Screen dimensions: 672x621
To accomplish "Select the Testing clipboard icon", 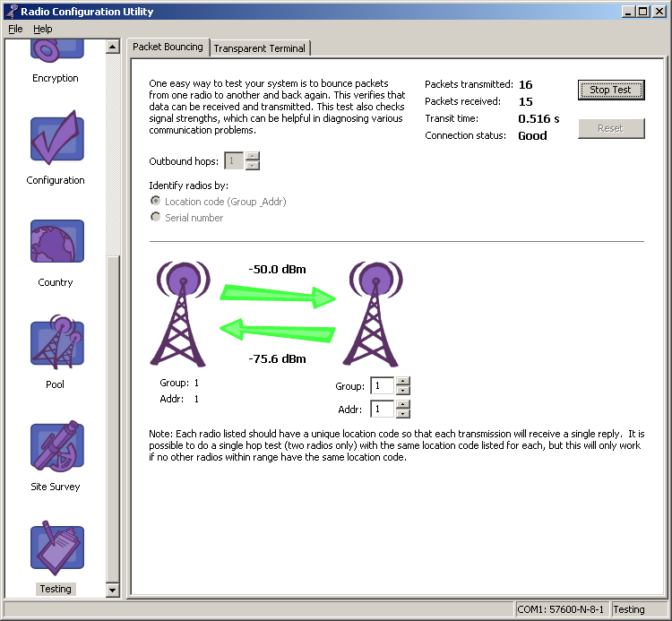I will point(57,548).
